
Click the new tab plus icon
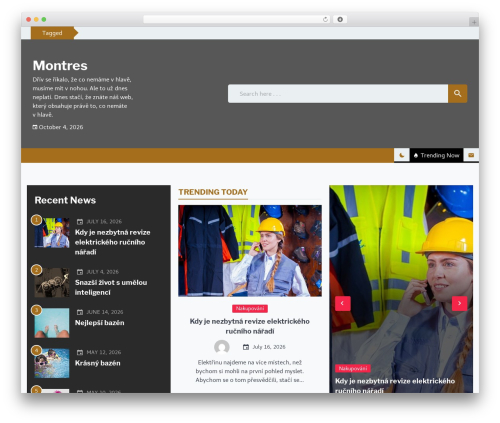[x=474, y=22]
